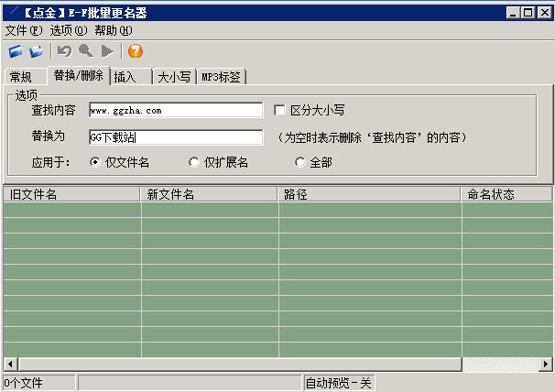Select the 仅扩展名 radio button

[193, 162]
